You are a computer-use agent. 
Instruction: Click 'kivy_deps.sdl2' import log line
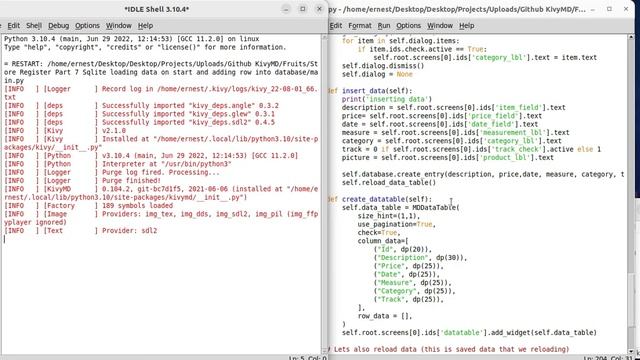[x=140, y=122]
